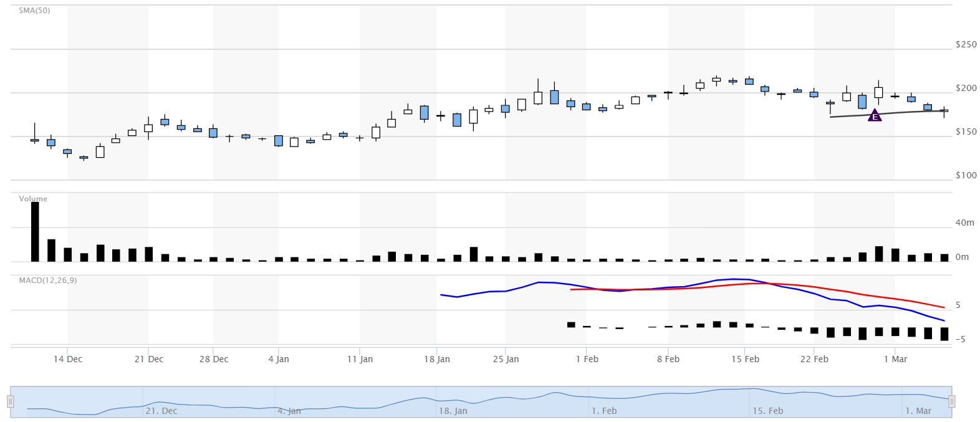Screen dimensions: 980x422
Task: Click the 40m volume axis label
Action: 964,223
